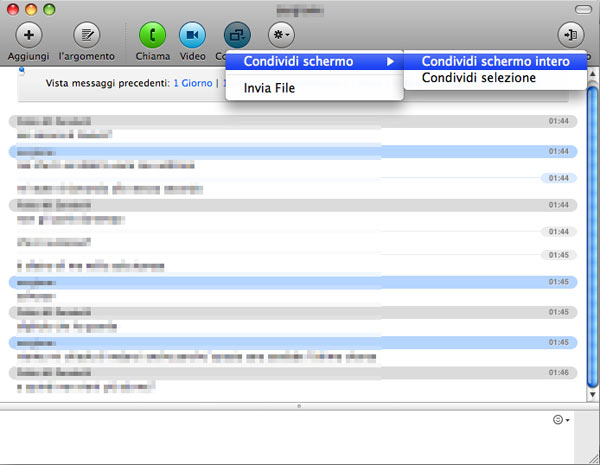Image resolution: width=600 pixels, height=465 pixels.
Task: Start a call with the green Chiama button
Action: (153, 35)
